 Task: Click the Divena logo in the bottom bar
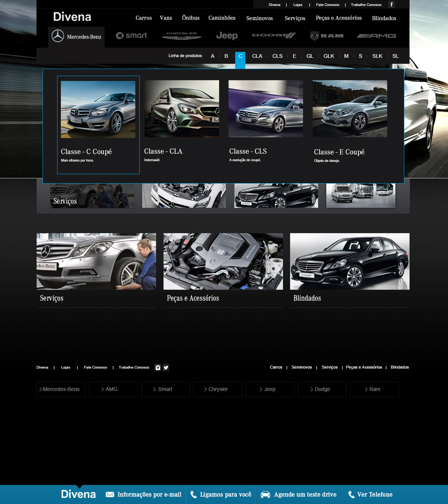pyautogui.click(x=78, y=494)
